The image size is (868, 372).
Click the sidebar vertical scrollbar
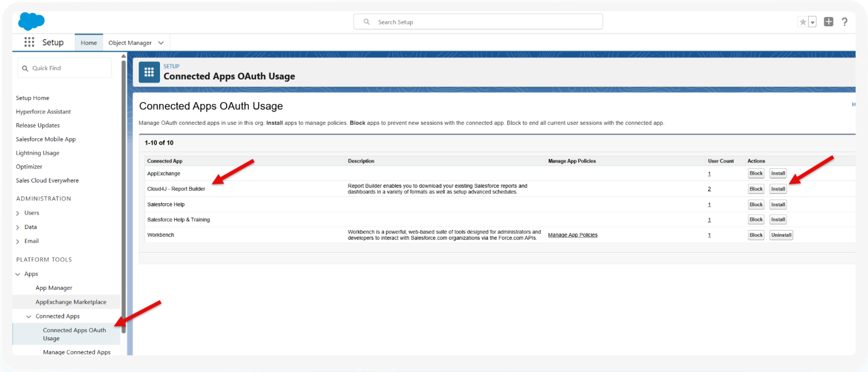tap(124, 197)
